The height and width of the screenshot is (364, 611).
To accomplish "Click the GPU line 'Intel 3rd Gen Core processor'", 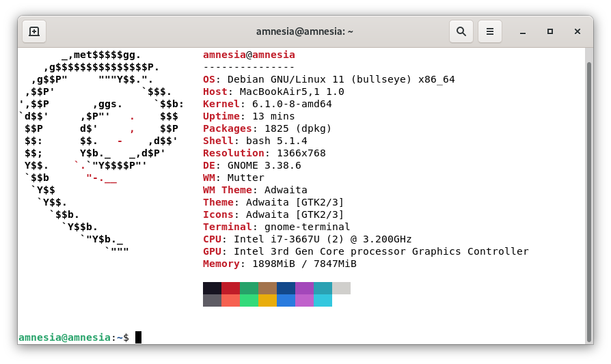I will (320, 251).
